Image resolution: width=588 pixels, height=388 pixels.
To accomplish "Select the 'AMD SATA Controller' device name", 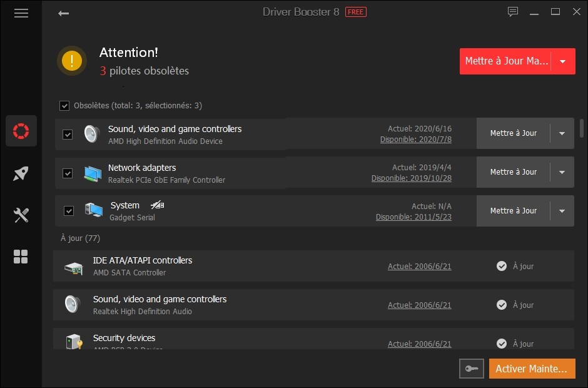I will (129, 273).
